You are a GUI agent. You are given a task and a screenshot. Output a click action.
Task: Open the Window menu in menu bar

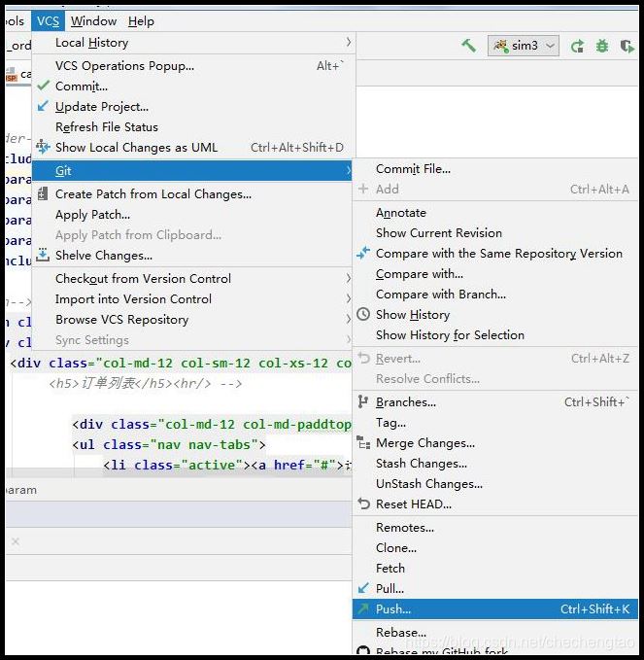click(x=93, y=20)
